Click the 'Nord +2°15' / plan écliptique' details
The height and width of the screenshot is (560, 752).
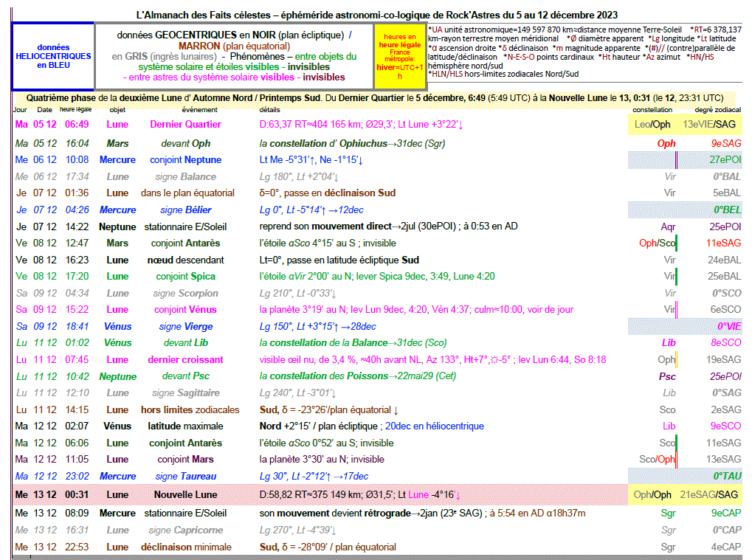[x=319, y=426]
